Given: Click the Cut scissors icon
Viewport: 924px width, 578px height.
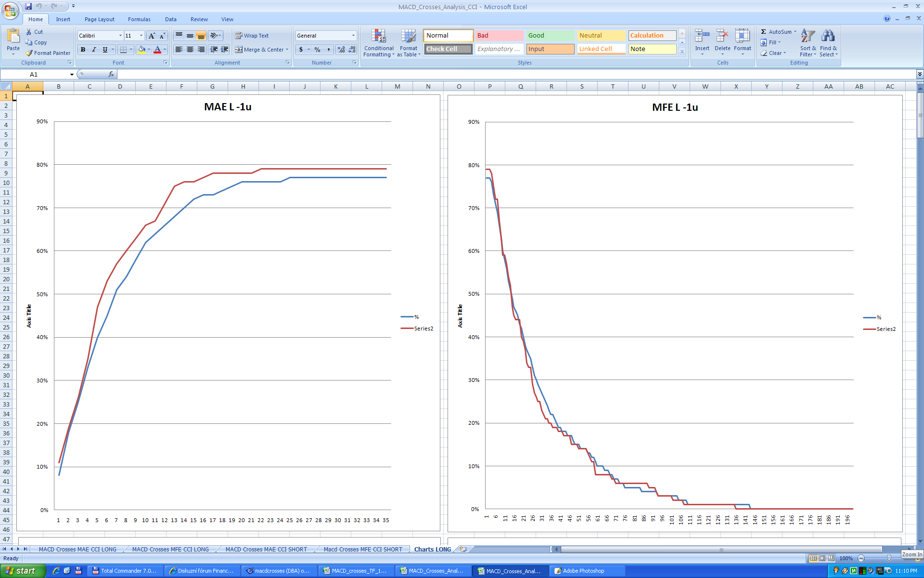Looking at the screenshot, I should (29, 32).
